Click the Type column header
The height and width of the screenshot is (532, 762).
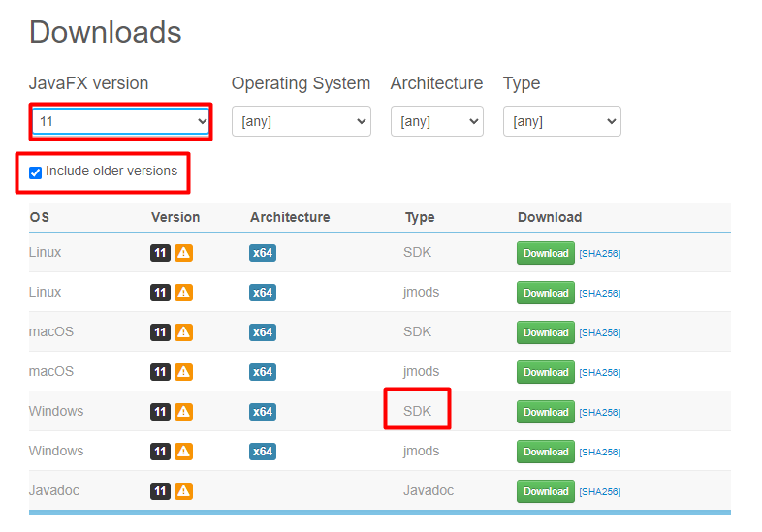[420, 218]
